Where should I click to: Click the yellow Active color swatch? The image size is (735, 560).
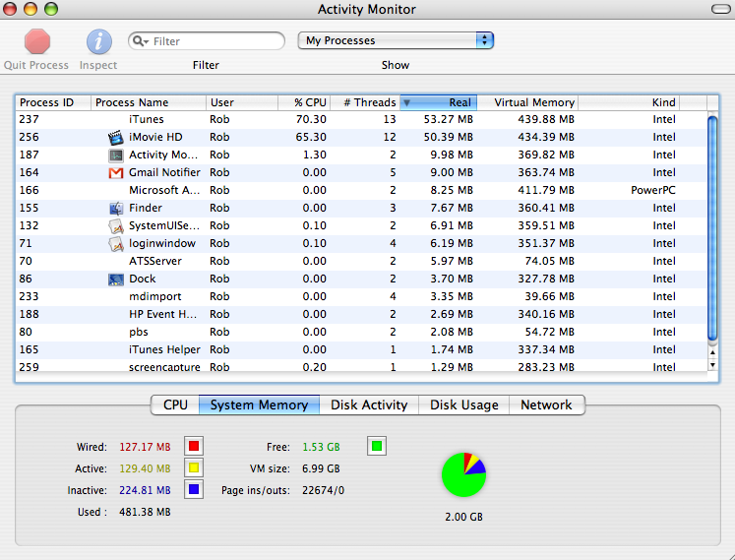(x=194, y=467)
